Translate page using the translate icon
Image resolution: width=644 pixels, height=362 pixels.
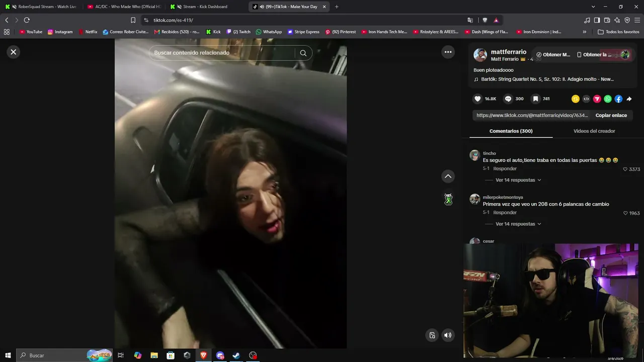(x=470, y=20)
